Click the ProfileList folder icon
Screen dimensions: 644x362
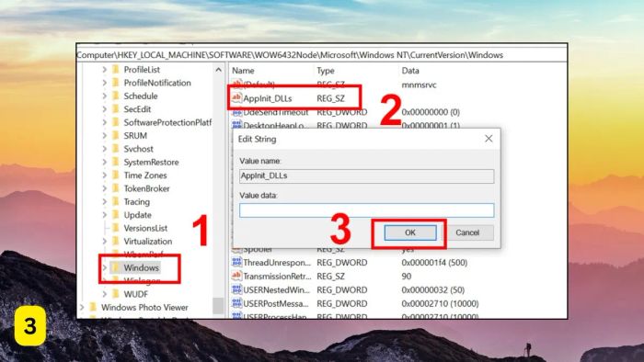pos(116,69)
